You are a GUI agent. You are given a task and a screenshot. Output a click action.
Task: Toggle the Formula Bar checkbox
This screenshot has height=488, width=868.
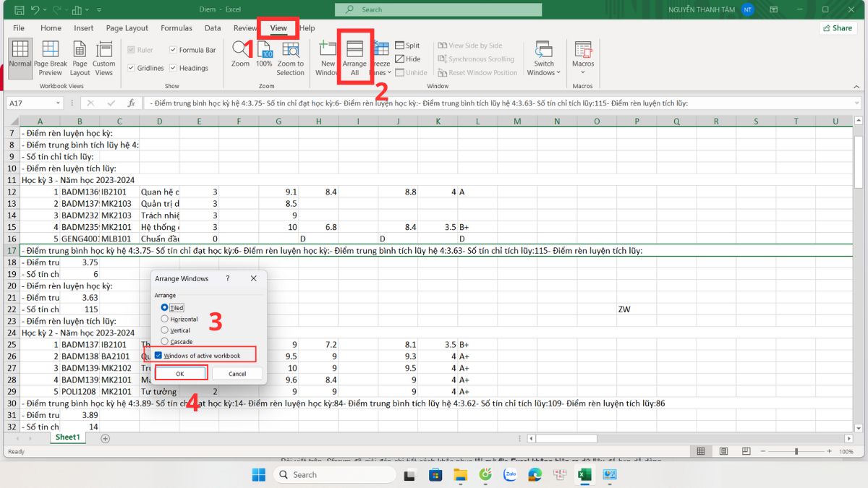click(174, 50)
